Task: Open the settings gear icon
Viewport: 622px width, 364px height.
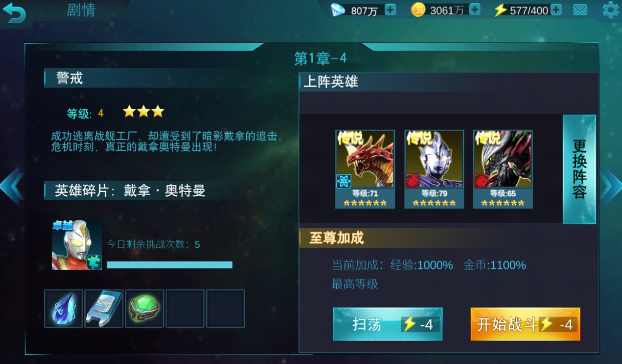Action: point(610,10)
